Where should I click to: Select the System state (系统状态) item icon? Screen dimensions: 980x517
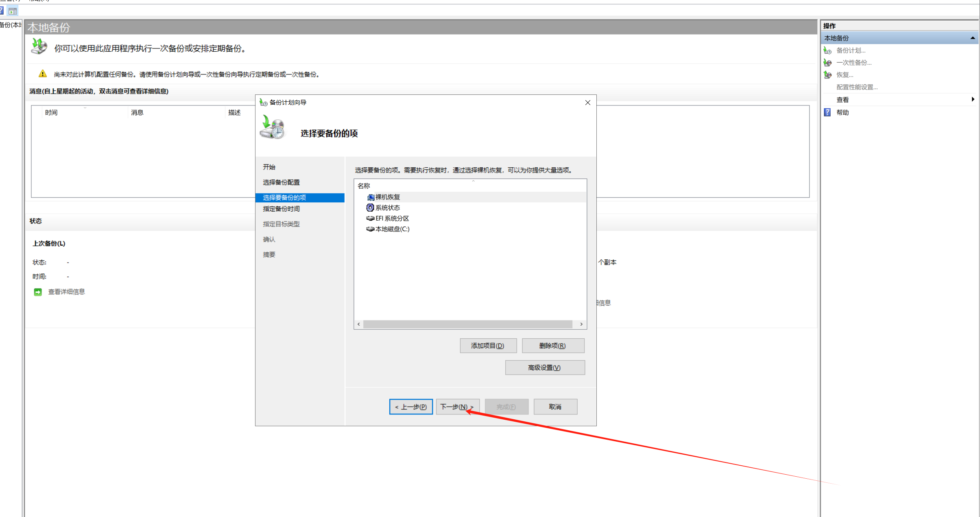pyautogui.click(x=370, y=208)
